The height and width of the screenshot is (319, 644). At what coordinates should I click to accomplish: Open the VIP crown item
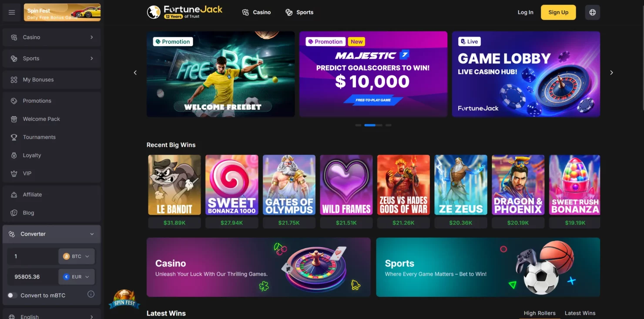coord(52,173)
